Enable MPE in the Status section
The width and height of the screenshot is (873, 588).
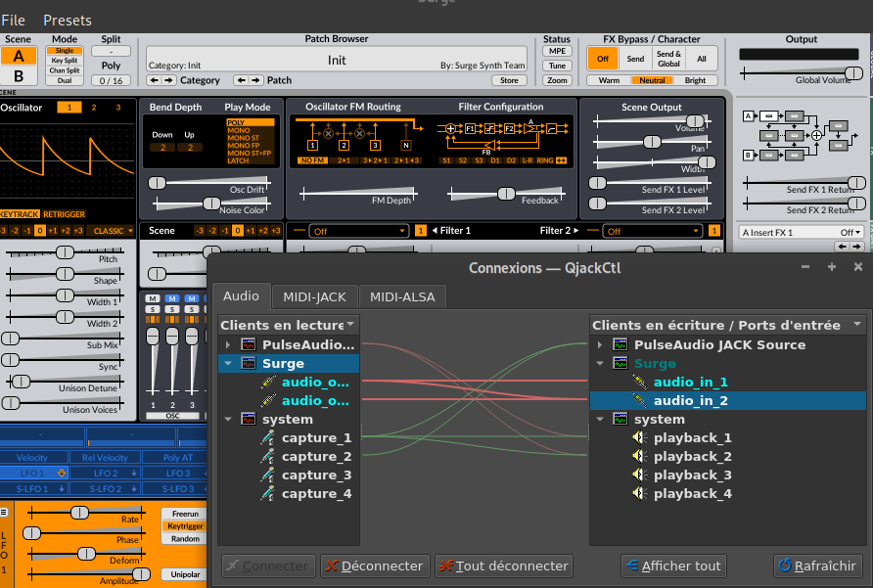(557, 51)
